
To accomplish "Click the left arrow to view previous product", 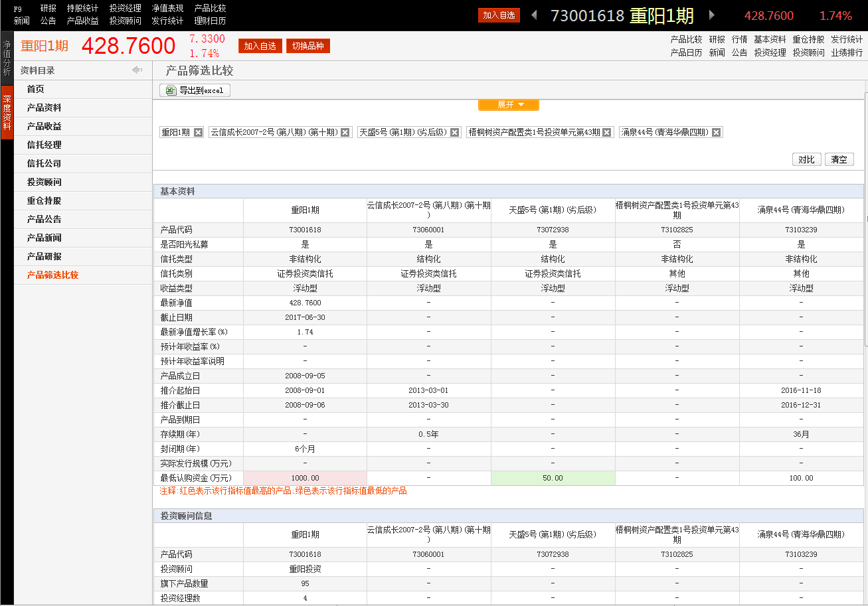I will 535,14.
